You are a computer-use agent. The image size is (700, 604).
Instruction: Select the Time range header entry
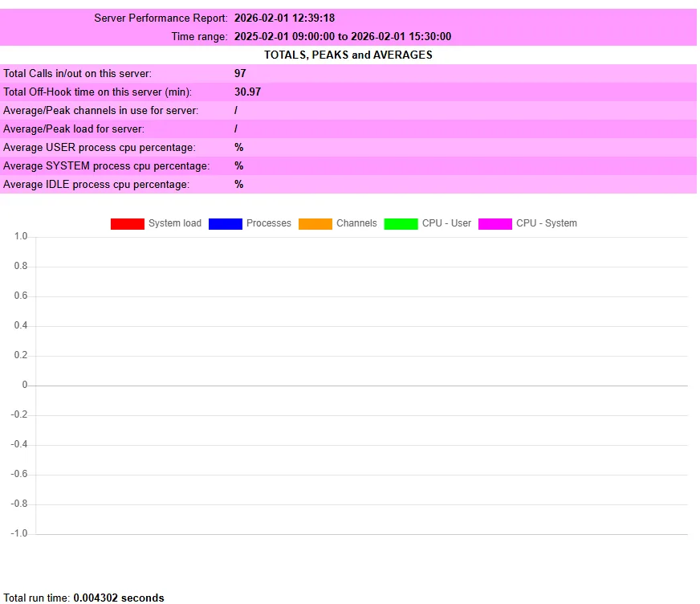point(197,36)
